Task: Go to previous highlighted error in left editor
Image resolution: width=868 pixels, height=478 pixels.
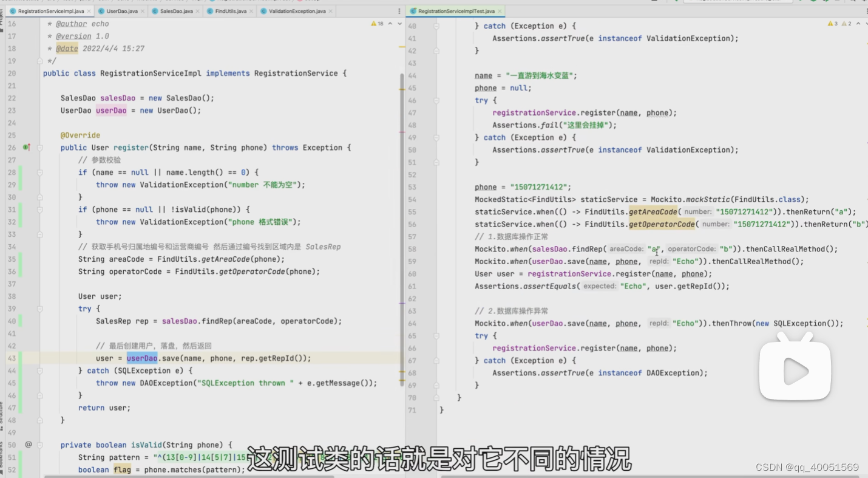Action: (390, 24)
